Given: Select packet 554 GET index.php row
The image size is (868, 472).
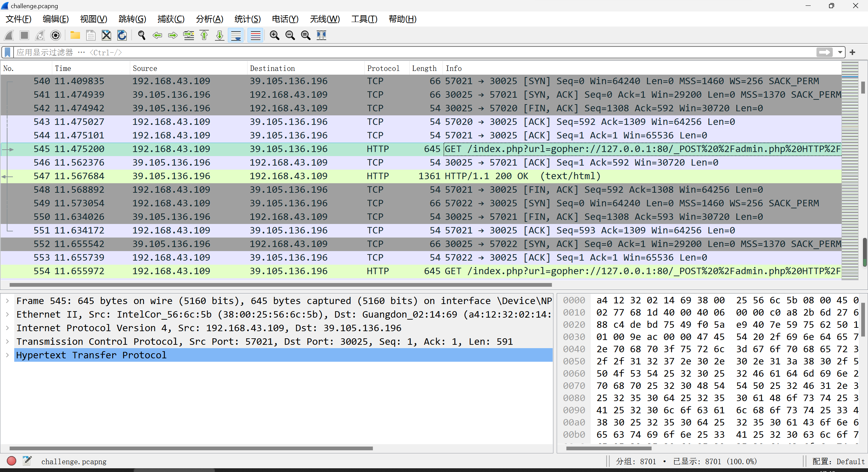Looking at the screenshot, I should [421, 271].
